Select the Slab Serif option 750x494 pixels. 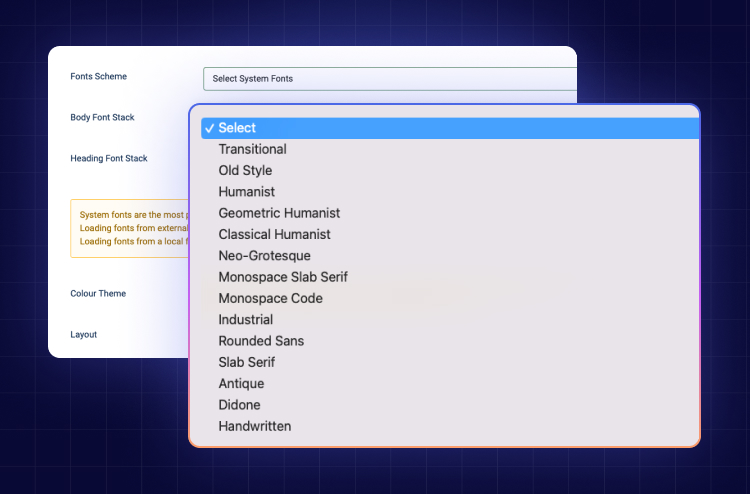450,362
